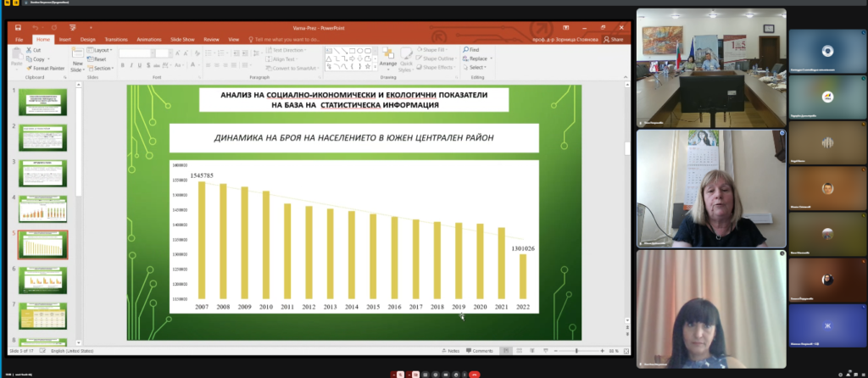
Task: Click the Format Painter tool
Action: (x=47, y=68)
